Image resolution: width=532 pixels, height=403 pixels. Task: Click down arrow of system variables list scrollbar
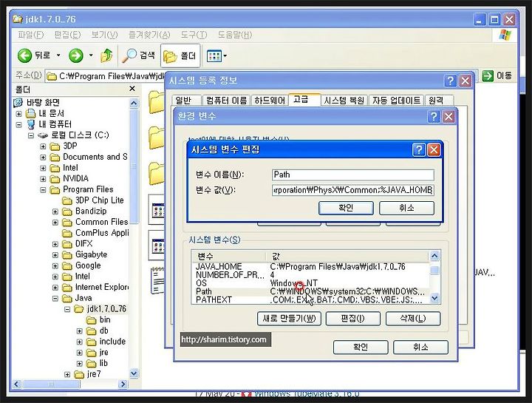(x=434, y=299)
